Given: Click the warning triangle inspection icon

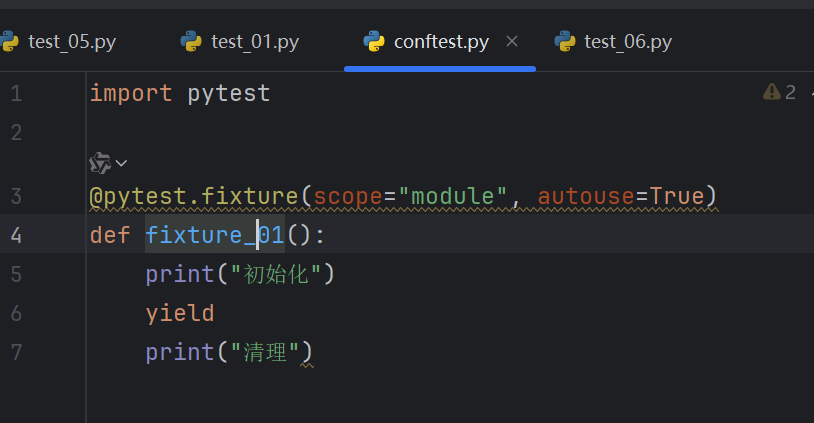Looking at the screenshot, I should click(x=771, y=92).
